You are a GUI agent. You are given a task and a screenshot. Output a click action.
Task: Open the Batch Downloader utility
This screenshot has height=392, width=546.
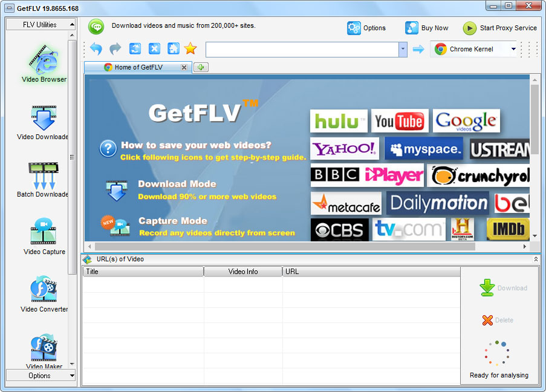click(43, 180)
